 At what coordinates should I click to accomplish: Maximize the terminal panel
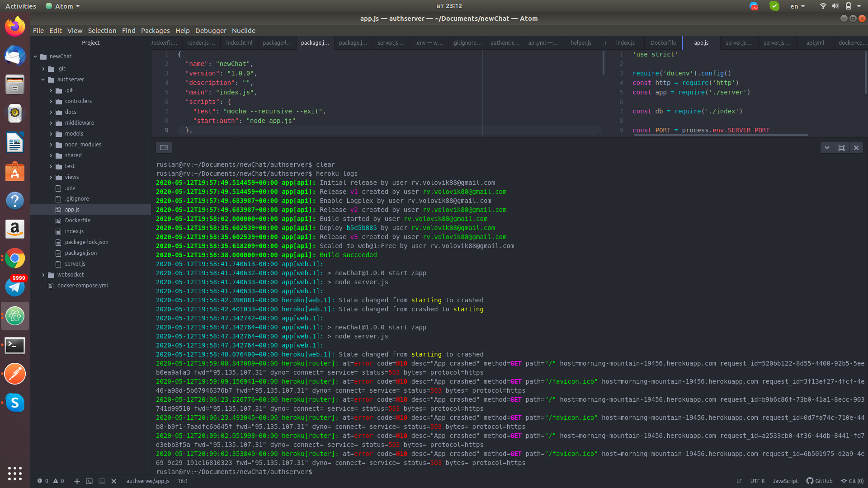click(841, 148)
